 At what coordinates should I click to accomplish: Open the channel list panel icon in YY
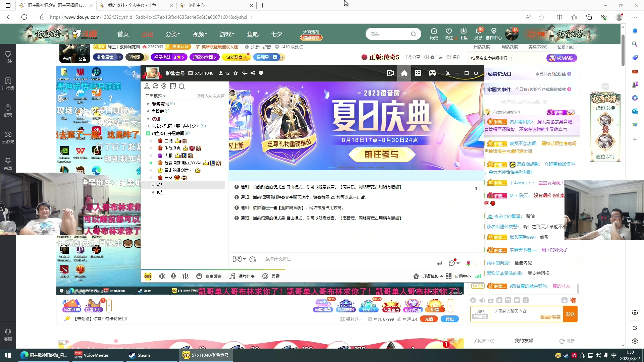click(x=418, y=73)
